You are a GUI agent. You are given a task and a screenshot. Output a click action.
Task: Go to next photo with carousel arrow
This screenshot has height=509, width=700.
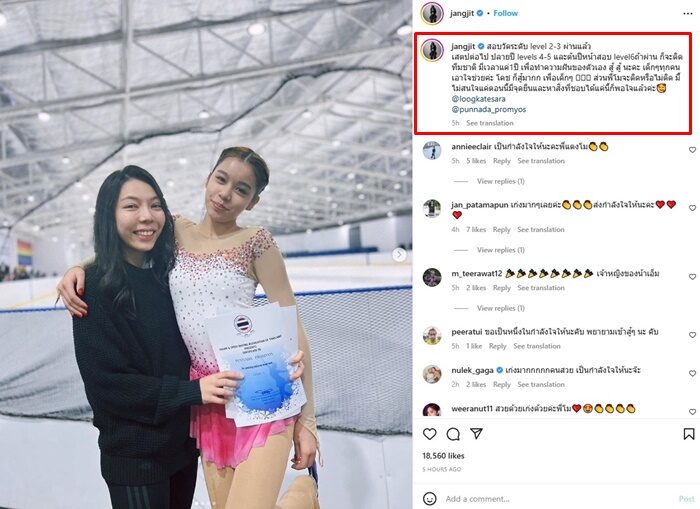point(399,254)
